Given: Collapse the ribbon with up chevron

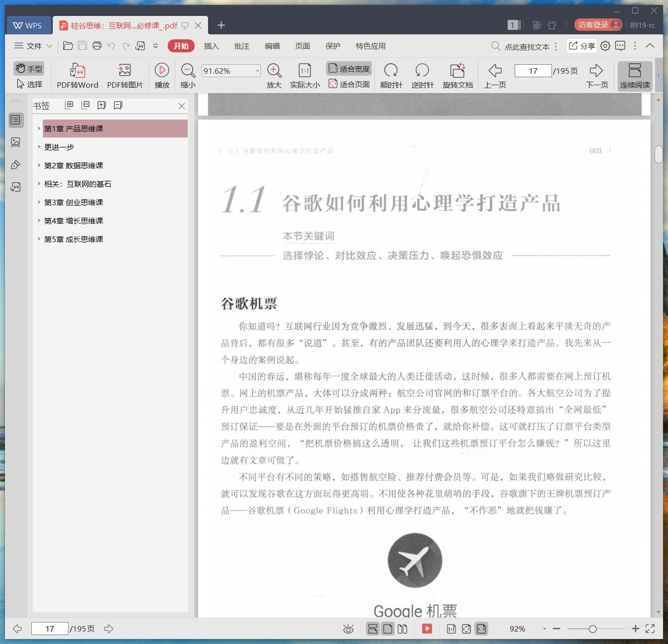Looking at the screenshot, I should pos(650,46).
